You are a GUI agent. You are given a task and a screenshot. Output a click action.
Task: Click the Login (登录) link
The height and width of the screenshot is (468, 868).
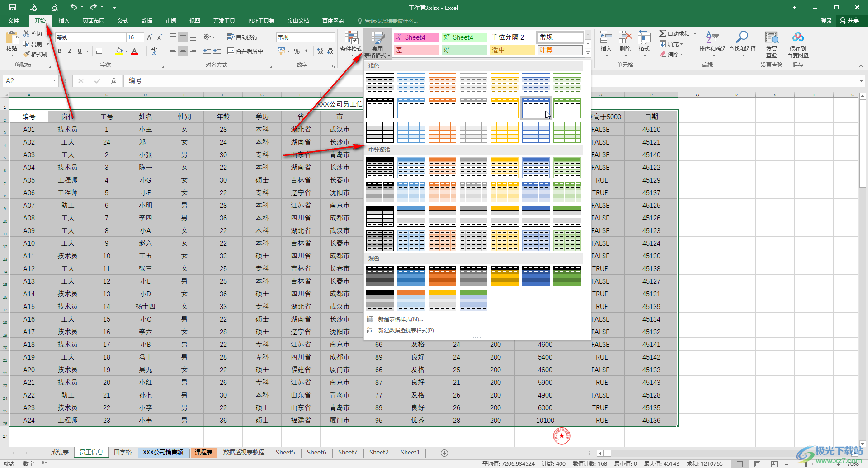[826, 20]
